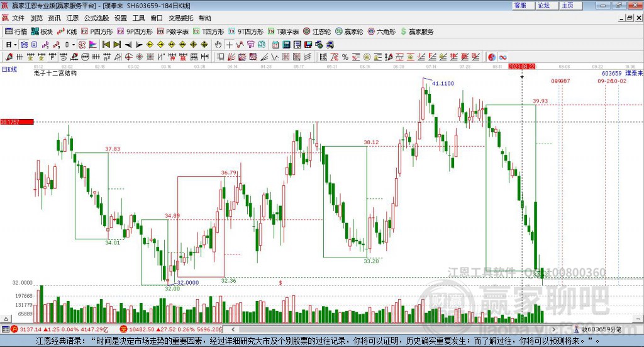Screen dimensions: 644x347
Task: Step chart left with the black left arrow
Action: [128, 45]
